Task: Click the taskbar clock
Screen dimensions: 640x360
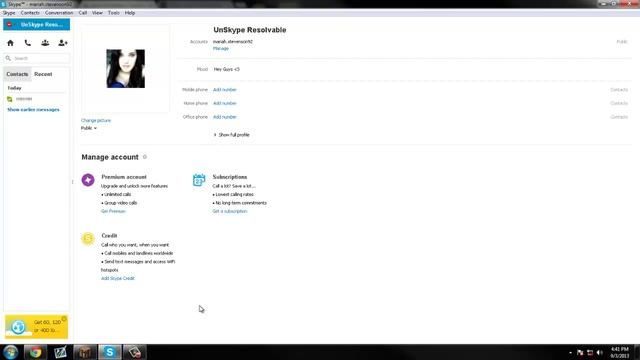Action: point(619,353)
